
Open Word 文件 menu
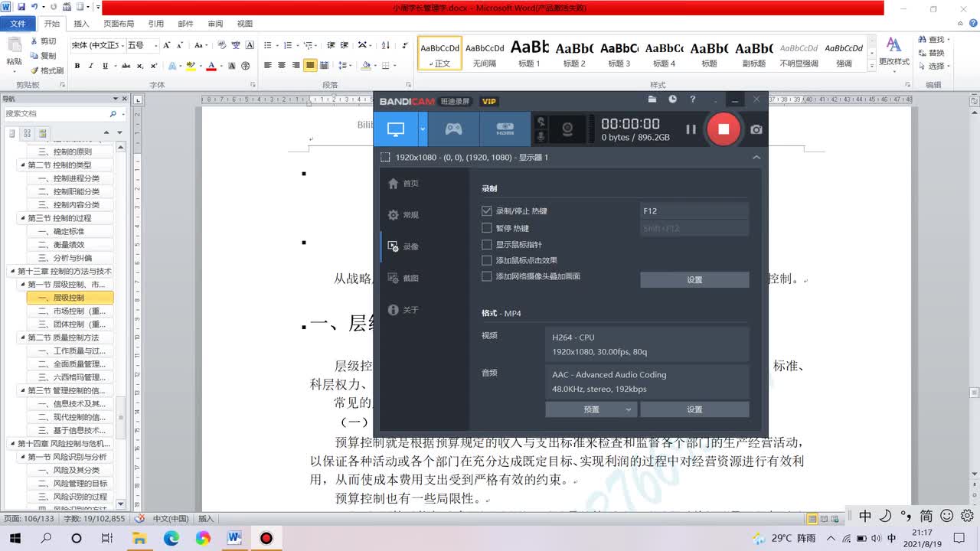tap(17, 24)
